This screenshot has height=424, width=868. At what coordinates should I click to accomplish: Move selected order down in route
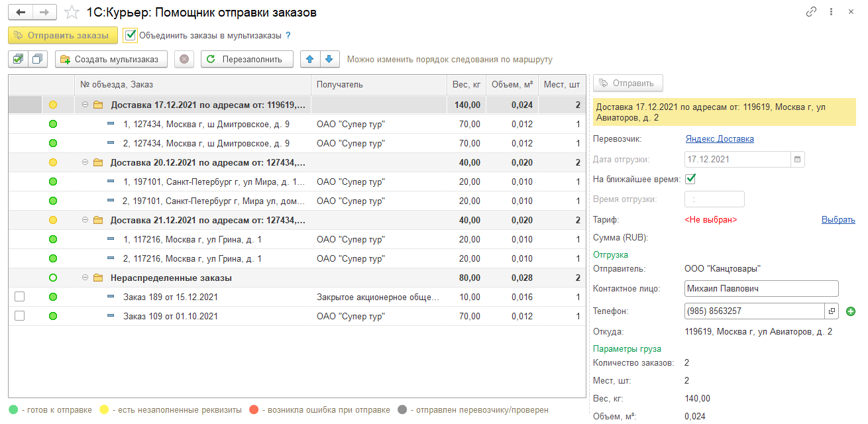(329, 59)
